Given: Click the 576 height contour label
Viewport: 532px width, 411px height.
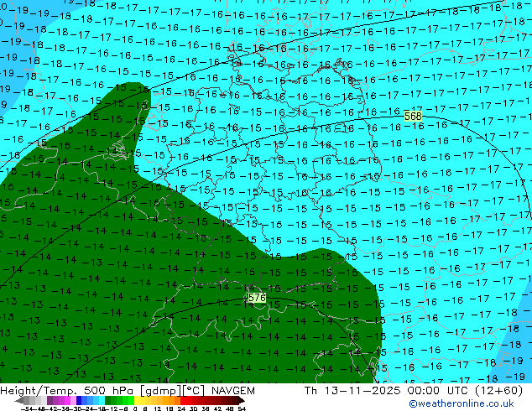Looking at the screenshot, I should 257,298.
